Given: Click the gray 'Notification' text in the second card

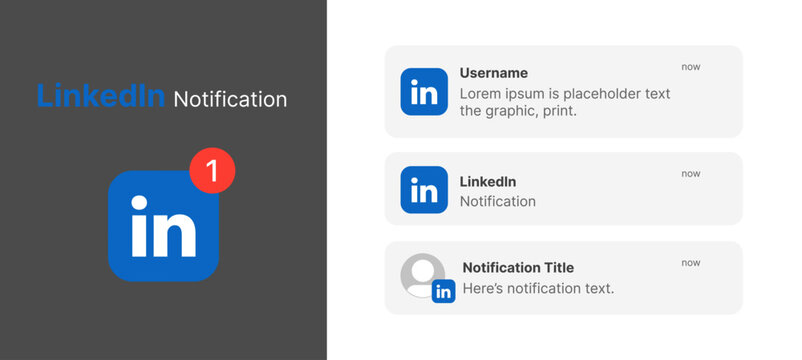Looking at the screenshot, I should 498,201.
